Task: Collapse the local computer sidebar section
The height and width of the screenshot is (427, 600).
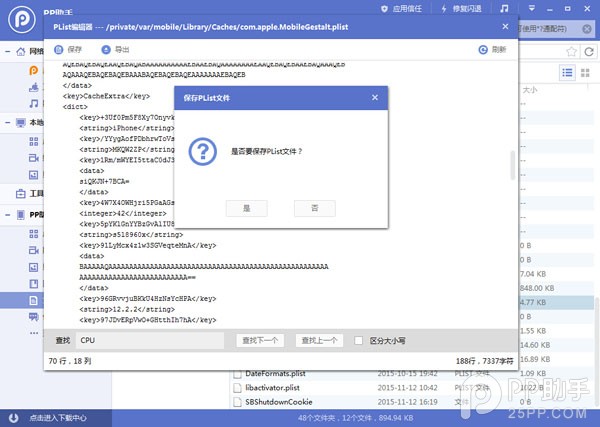Action: [7, 122]
